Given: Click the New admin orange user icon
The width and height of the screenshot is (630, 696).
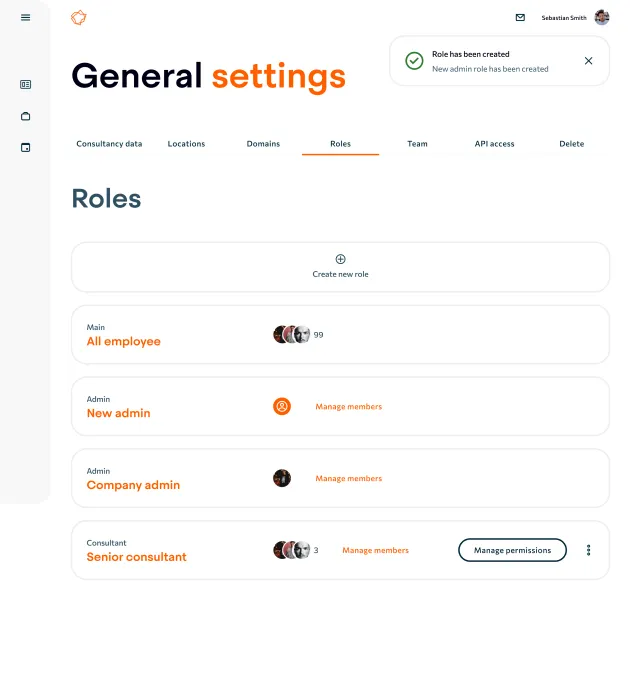Looking at the screenshot, I should 282,406.
